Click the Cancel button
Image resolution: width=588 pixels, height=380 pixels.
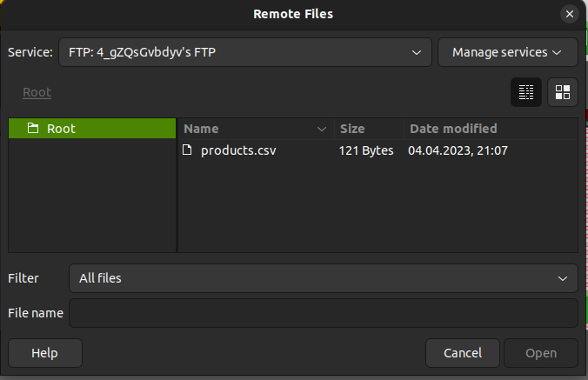click(463, 353)
